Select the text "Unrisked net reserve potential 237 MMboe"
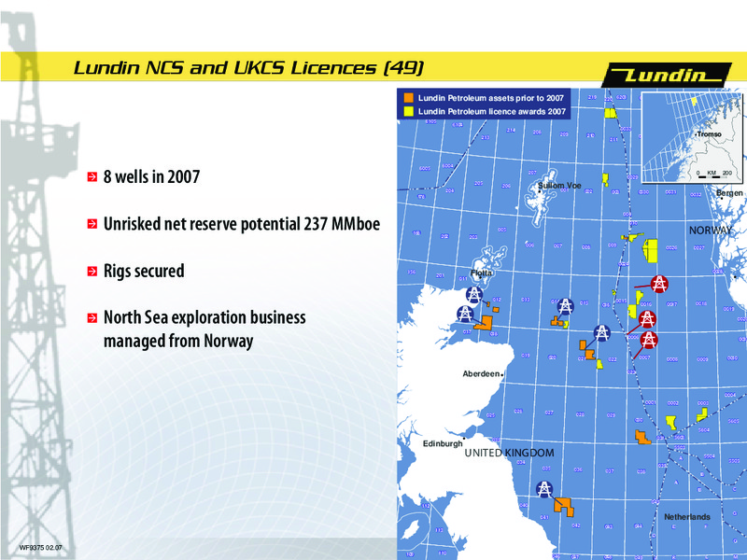This screenshot has width=747, height=560. 242,224
